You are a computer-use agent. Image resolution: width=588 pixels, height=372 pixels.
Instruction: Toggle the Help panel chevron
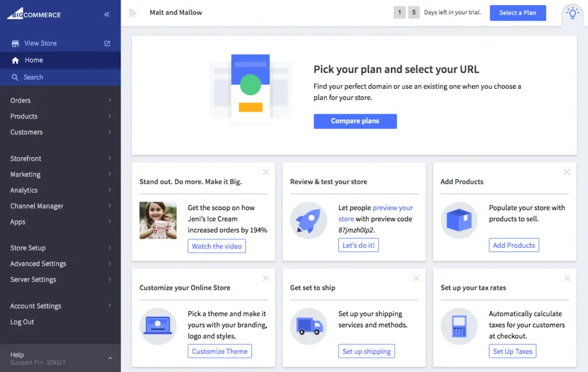[110, 358]
